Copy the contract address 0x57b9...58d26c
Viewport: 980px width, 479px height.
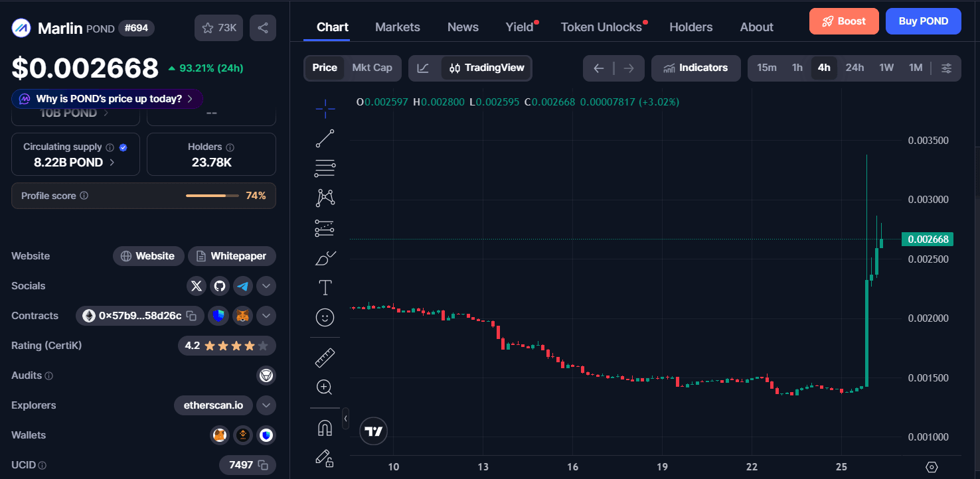tap(191, 316)
